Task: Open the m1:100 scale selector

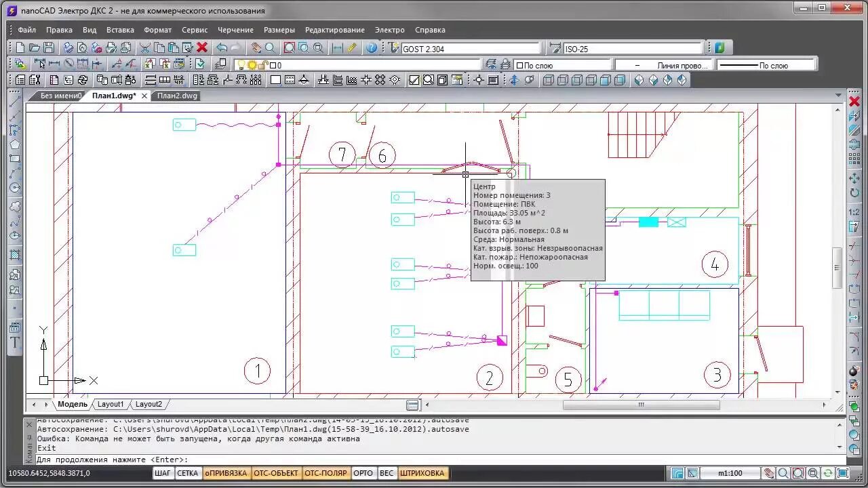Action: click(731, 473)
